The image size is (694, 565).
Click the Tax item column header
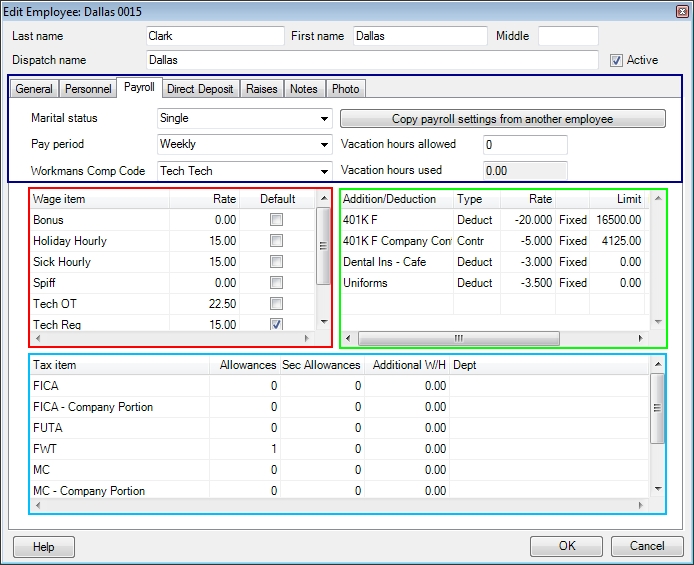tap(120, 365)
